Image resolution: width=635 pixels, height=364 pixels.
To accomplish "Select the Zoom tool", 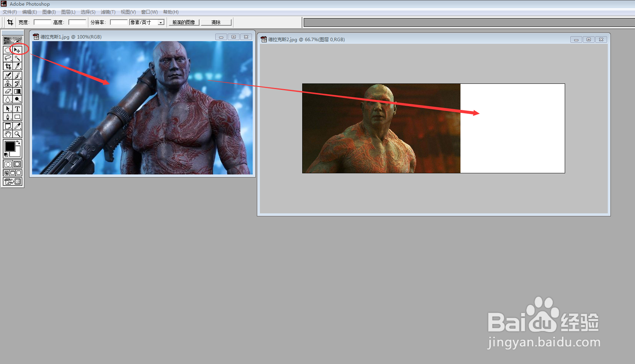I will 17,134.
